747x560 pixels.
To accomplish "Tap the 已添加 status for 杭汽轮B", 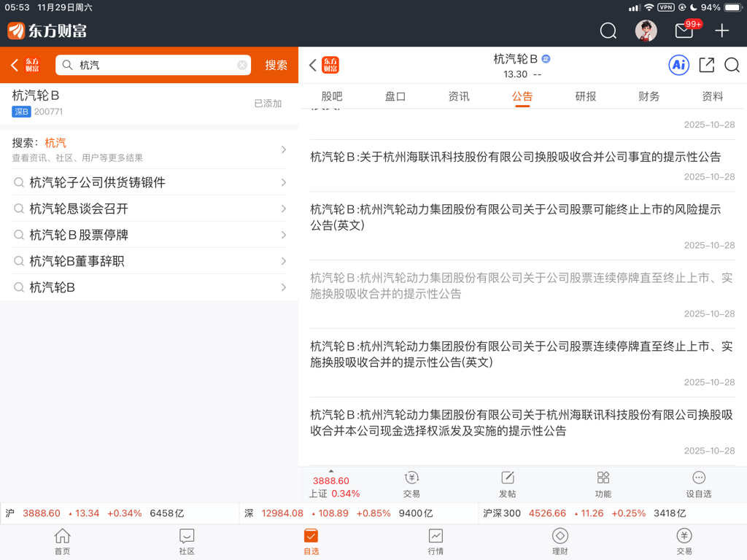I will [x=268, y=104].
